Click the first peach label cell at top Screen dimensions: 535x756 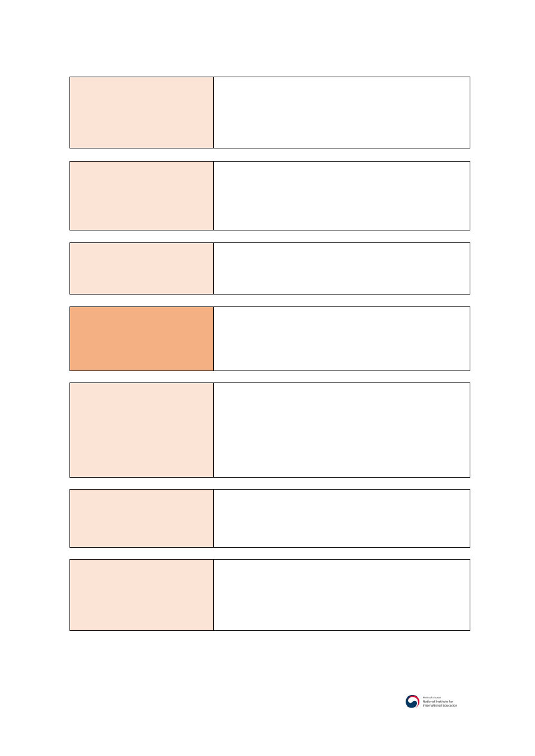141,113
